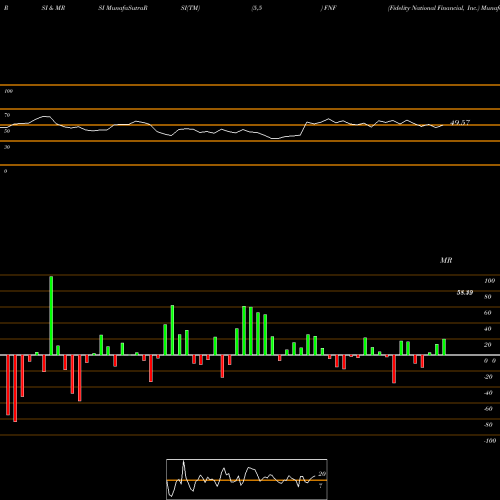Click the -60 label on MR axis
500x500 pixels.
click(488, 409)
